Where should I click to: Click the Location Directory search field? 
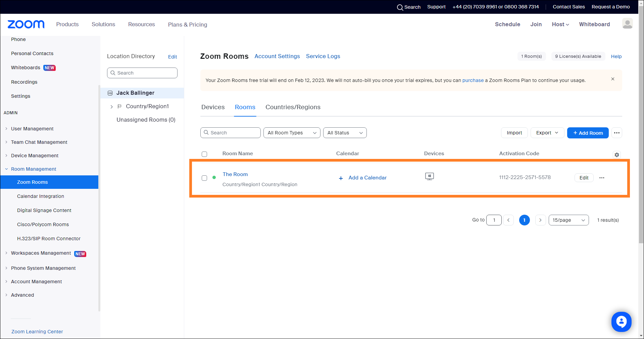(142, 73)
